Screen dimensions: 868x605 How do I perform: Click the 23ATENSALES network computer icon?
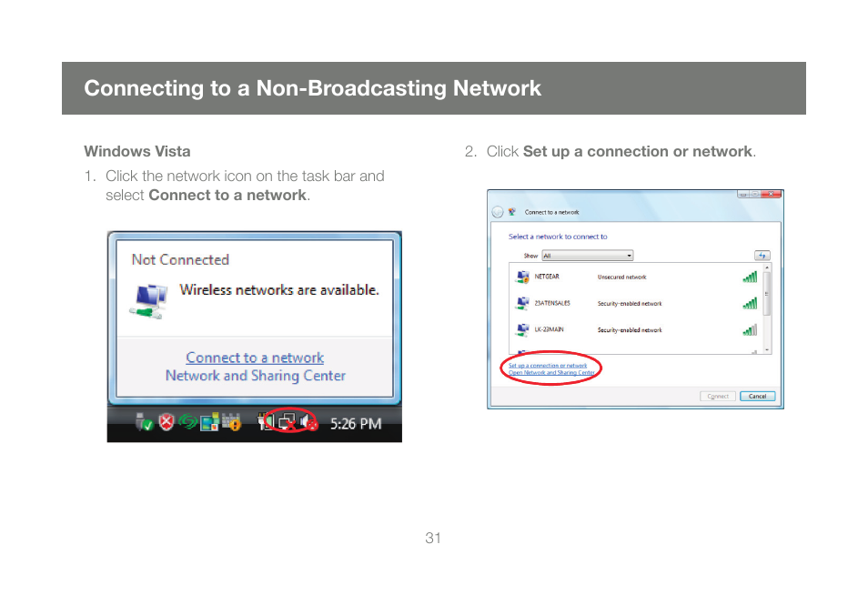(522, 303)
